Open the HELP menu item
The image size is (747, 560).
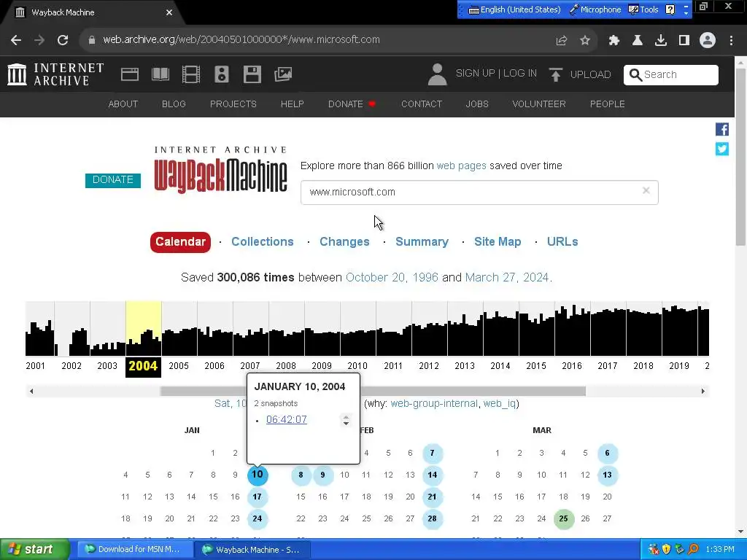[x=292, y=104]
